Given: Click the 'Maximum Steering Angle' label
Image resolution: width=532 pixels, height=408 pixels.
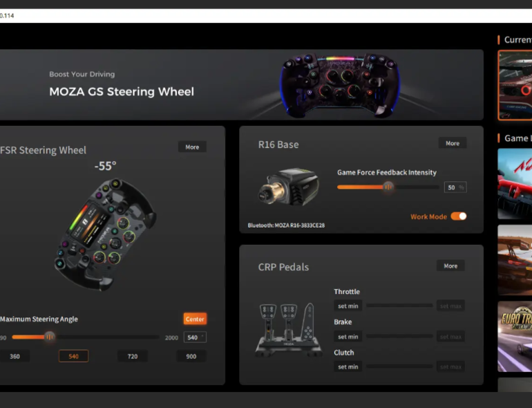Looking at the screenshot, I should [x=39, y=319].
